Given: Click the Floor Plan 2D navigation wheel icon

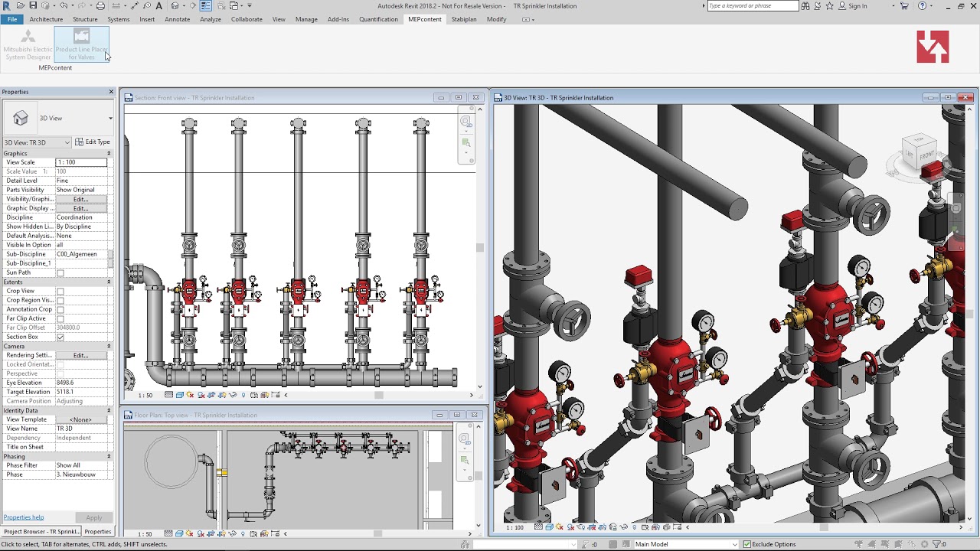Looking at the screenshot, I should (x=465, y=439).
